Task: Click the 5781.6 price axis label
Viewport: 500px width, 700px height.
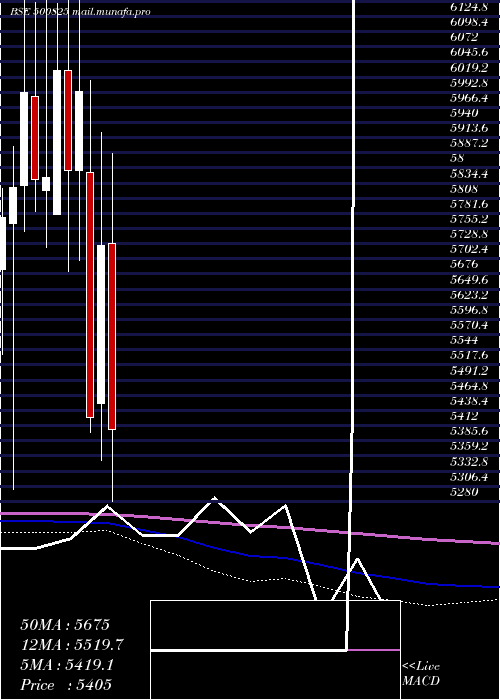Action: (469, 204)
